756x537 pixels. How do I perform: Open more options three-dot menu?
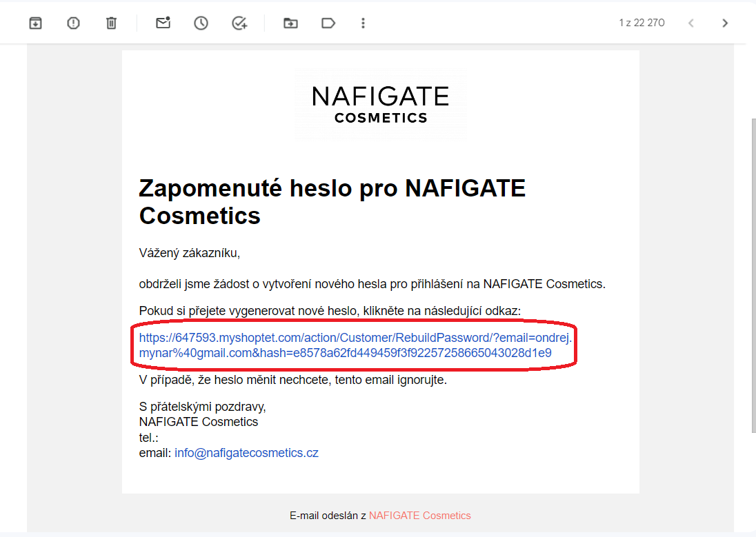coord(363,23)
